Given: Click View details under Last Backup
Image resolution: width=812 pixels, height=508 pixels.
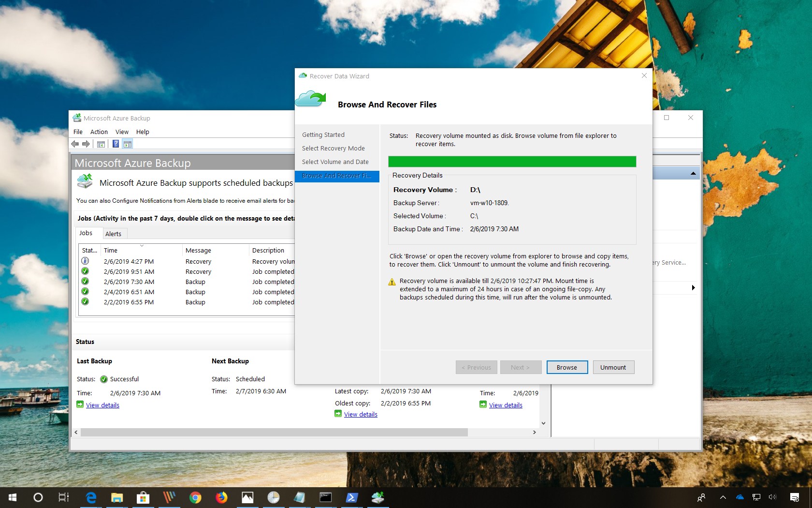Looking at the screenshot, I should coord(102,405).
